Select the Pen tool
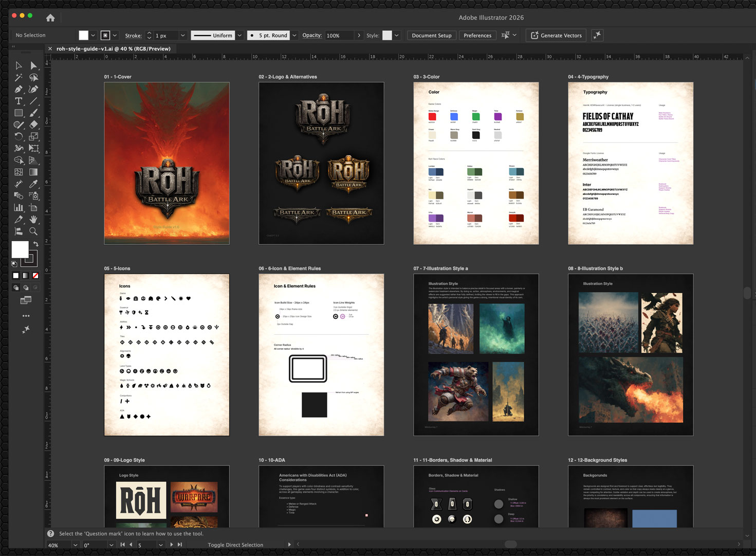The image size is (756, 556). click(19, 89)
